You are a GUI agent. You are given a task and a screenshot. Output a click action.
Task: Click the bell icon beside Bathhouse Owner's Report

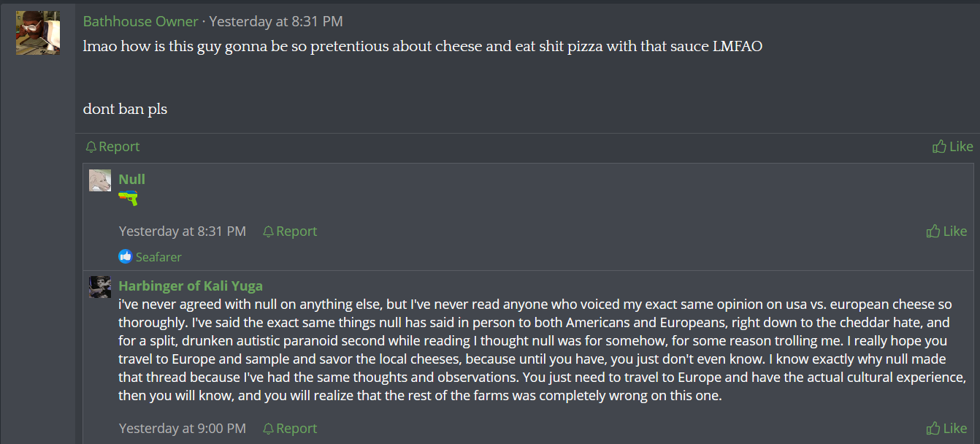click(91, 147)
